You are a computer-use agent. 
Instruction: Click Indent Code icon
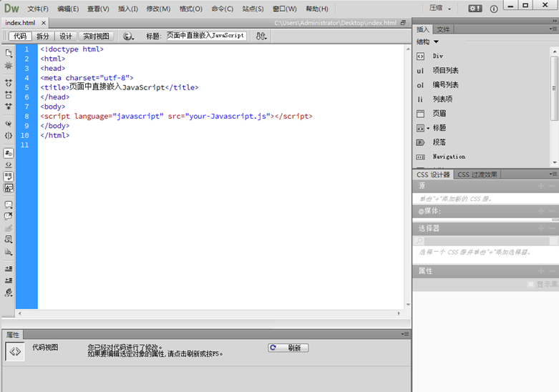pyautogui.click(x=9, y=269)
